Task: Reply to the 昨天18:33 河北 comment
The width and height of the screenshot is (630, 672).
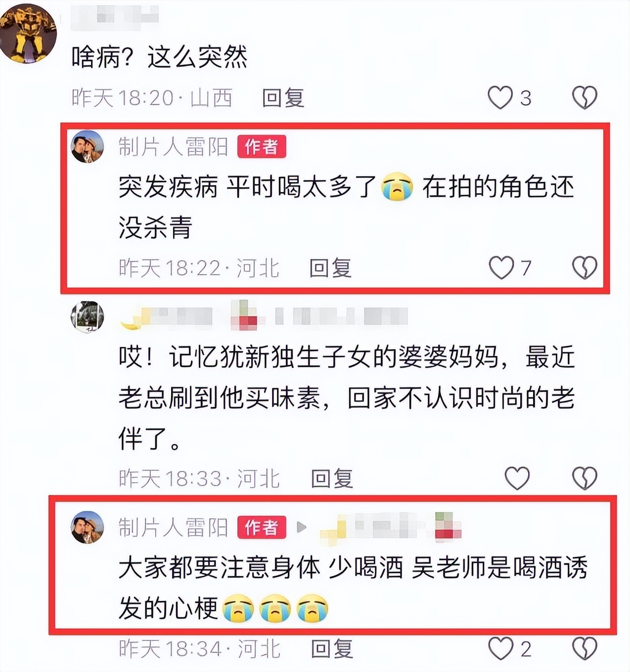Action: 332,478
